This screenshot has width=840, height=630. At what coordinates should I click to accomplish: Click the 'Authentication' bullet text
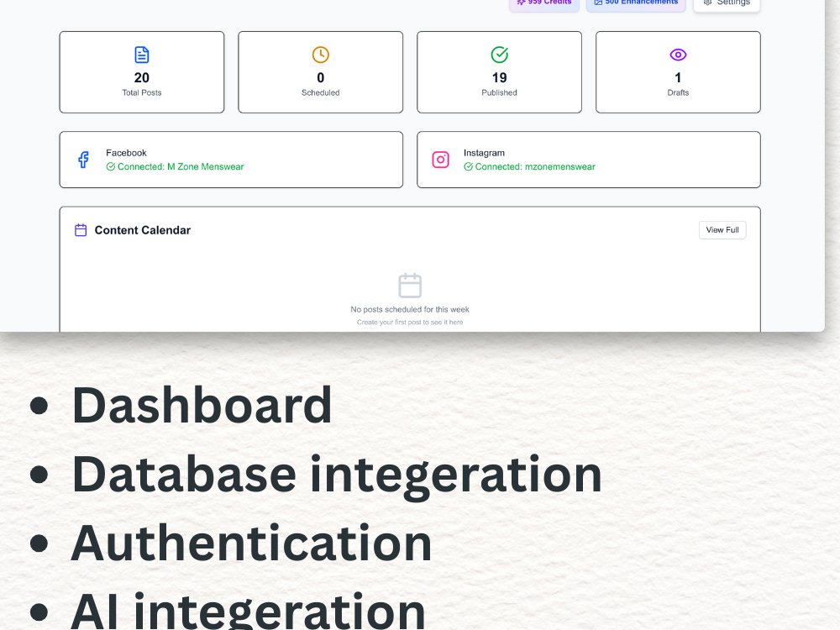251,543
